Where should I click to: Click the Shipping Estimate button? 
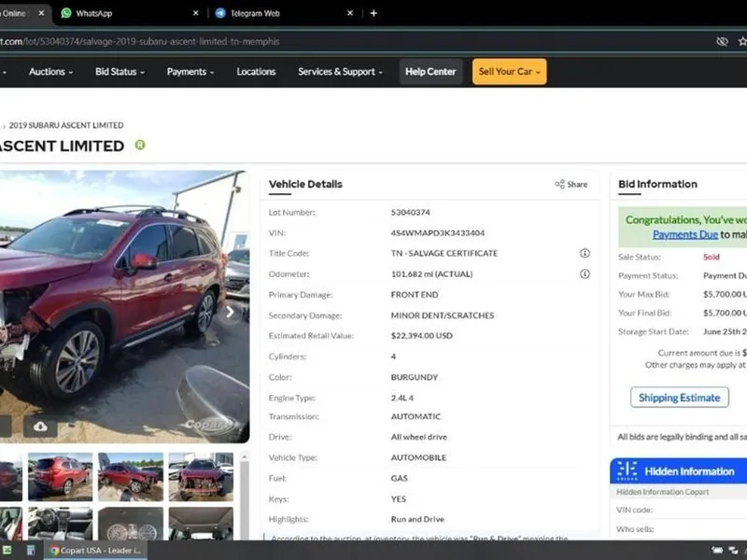pos(680,398)
